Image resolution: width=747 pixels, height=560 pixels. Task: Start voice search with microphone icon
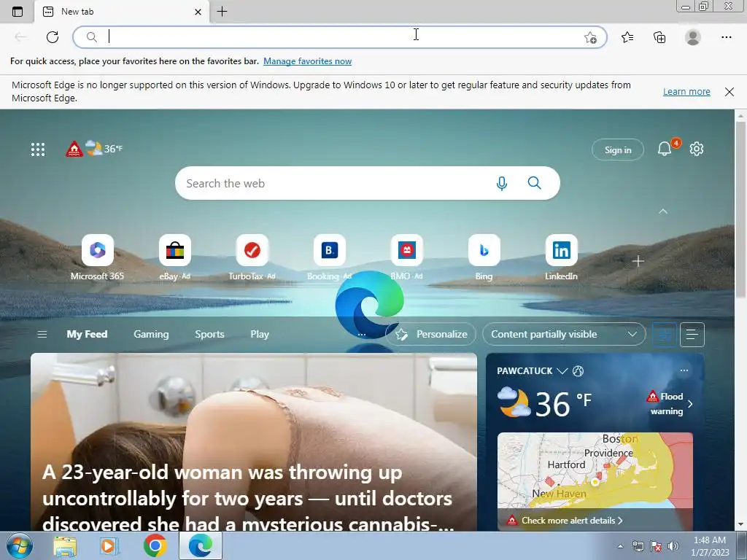[x=502, y=183]
